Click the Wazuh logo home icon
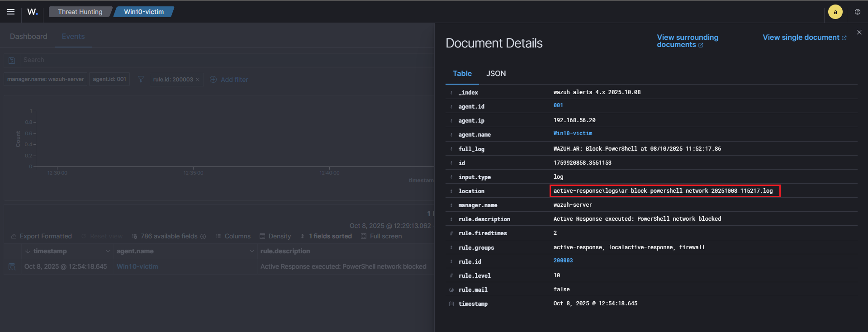The image size is (868, 332). [x=33, y=12]
